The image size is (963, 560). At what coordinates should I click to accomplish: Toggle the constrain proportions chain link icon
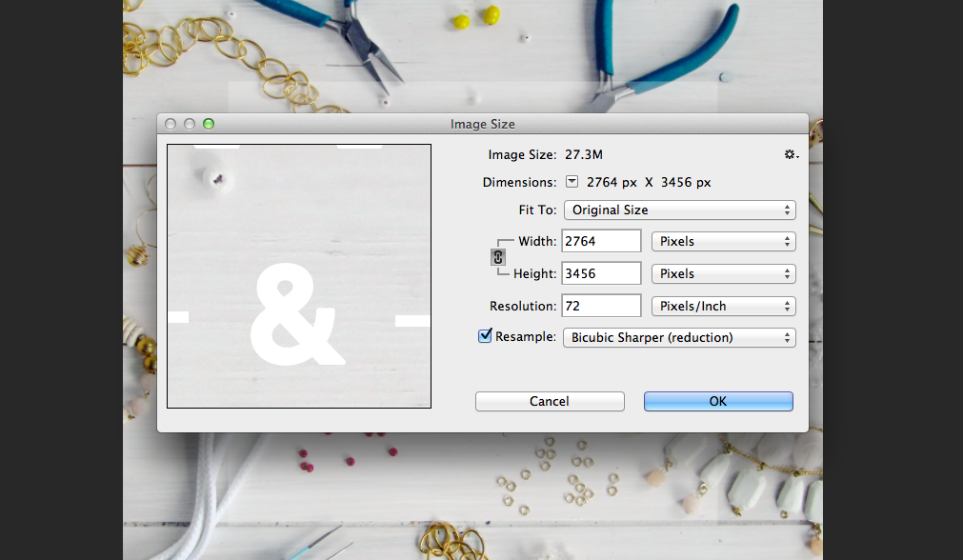tap(498, 257)
